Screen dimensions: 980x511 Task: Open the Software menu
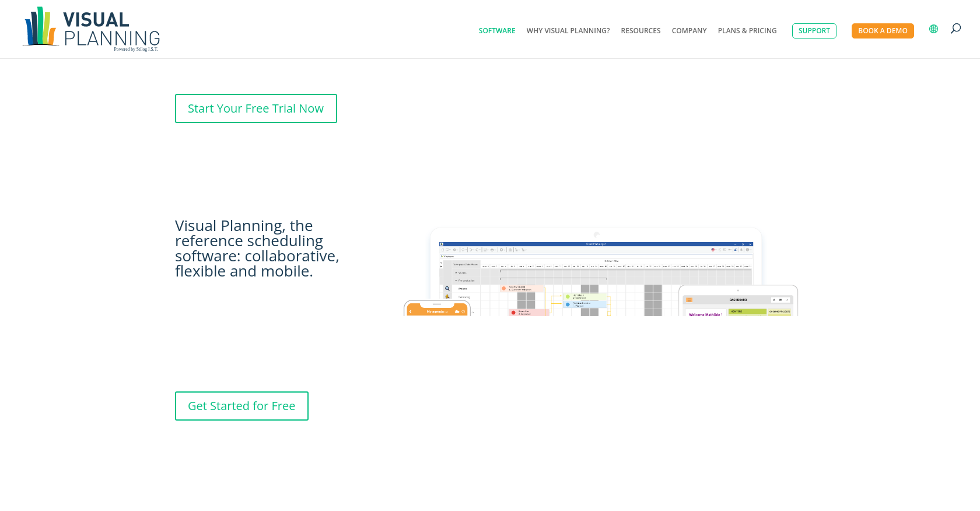pyautogui.click(x=497, y=31)
